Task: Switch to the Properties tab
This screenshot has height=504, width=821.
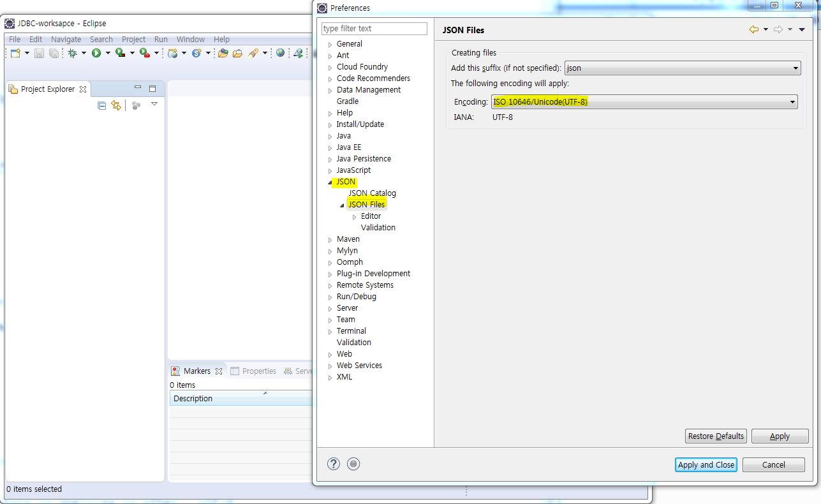Action: [253, 371]
